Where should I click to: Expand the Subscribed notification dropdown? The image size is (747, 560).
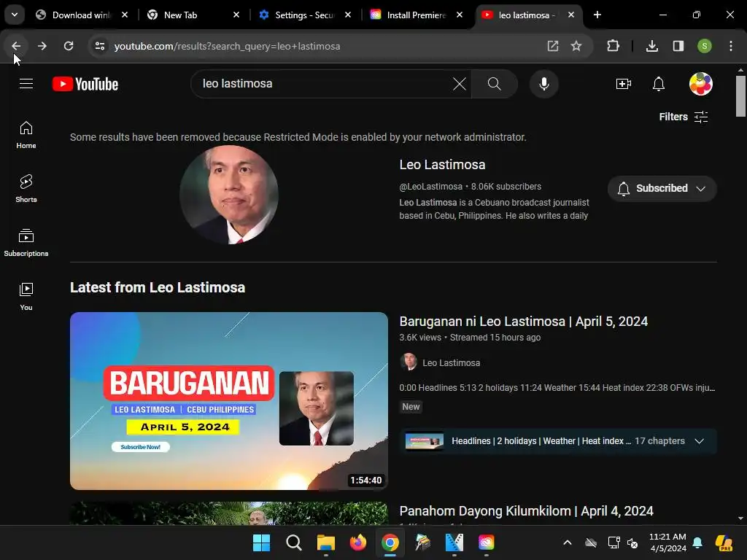tap(662, 189)
